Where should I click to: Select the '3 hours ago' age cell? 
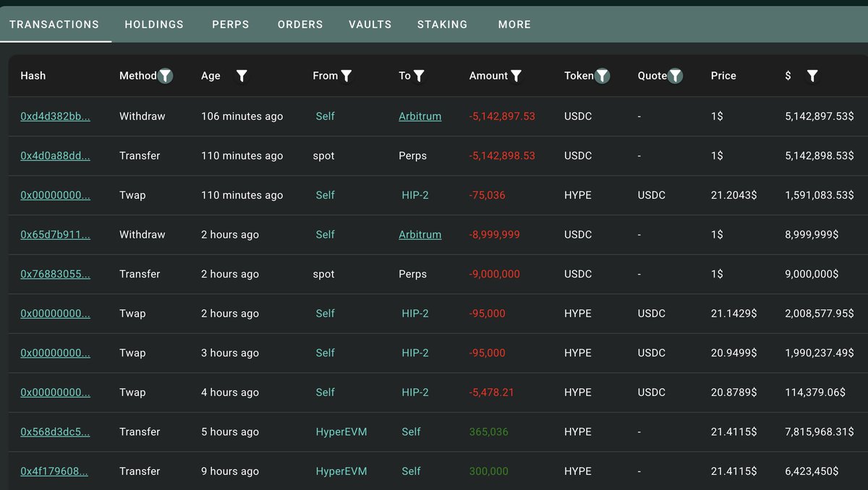pyautogui.click(x=230, y=353)
